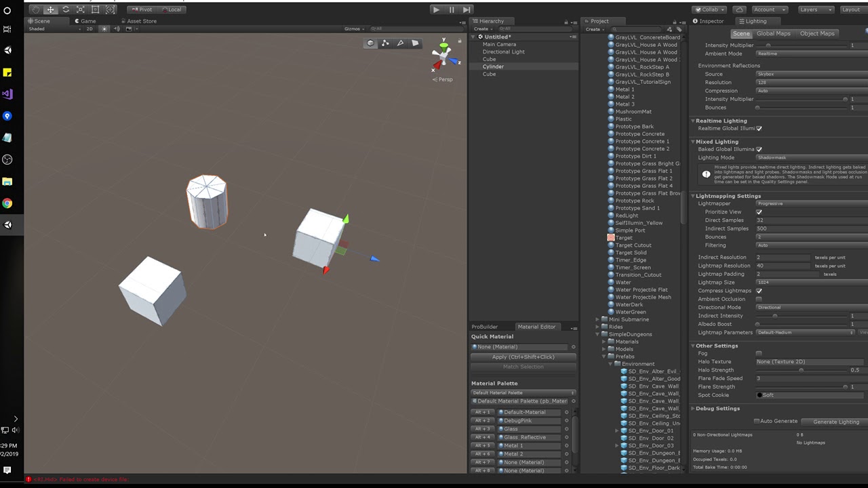Select the Scale tool in toolbar
The width and height of the screenshot is (868, 488).
point(80,9)
